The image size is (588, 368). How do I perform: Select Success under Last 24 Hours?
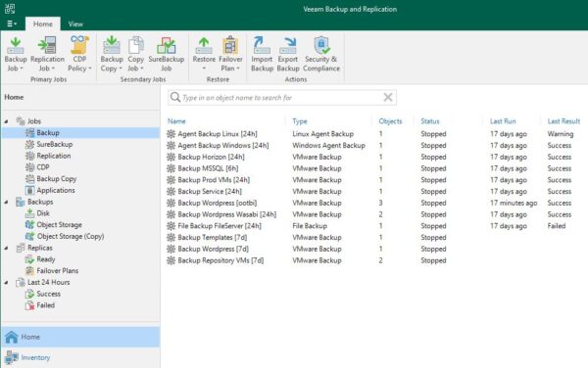[x=43, y=294]
